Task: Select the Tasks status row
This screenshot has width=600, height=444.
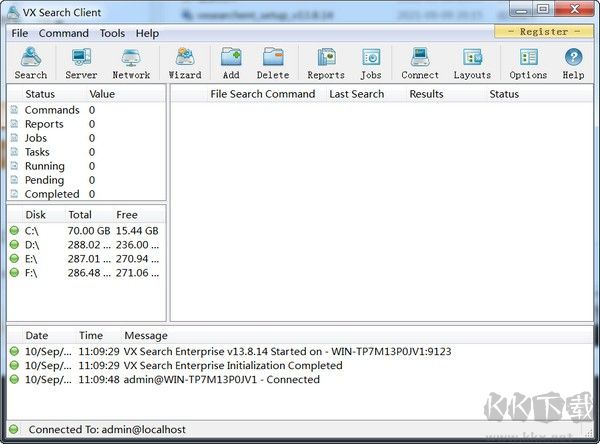Action: coord(86,152)
